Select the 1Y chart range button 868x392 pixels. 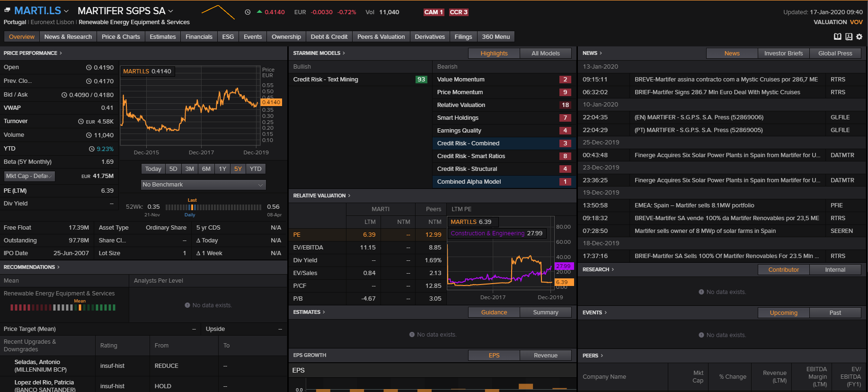coord(222,169)
